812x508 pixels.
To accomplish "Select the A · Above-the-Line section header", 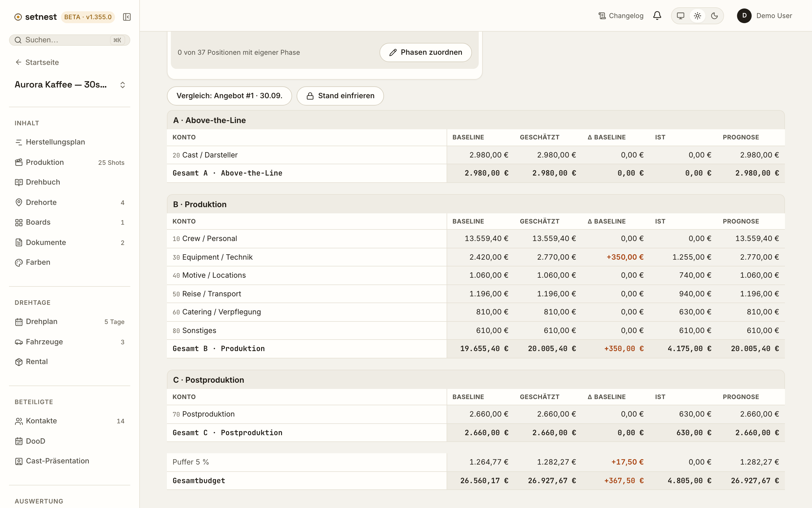I will click(476, 120).
